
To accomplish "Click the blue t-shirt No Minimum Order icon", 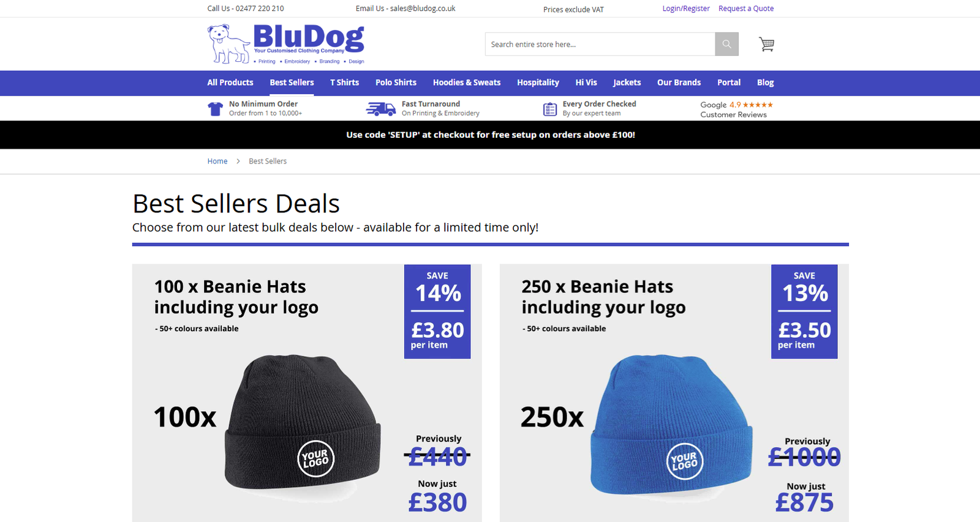I will tap(215, 109).
